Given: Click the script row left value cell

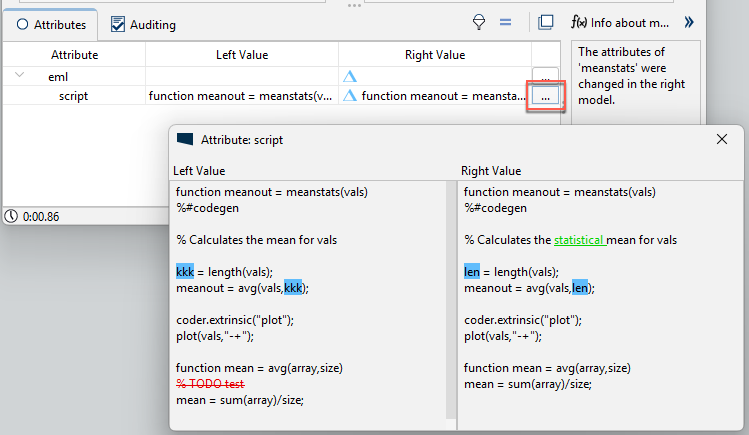Looking at the screenshot, I should pyautogui.click(x=242, y=96).
